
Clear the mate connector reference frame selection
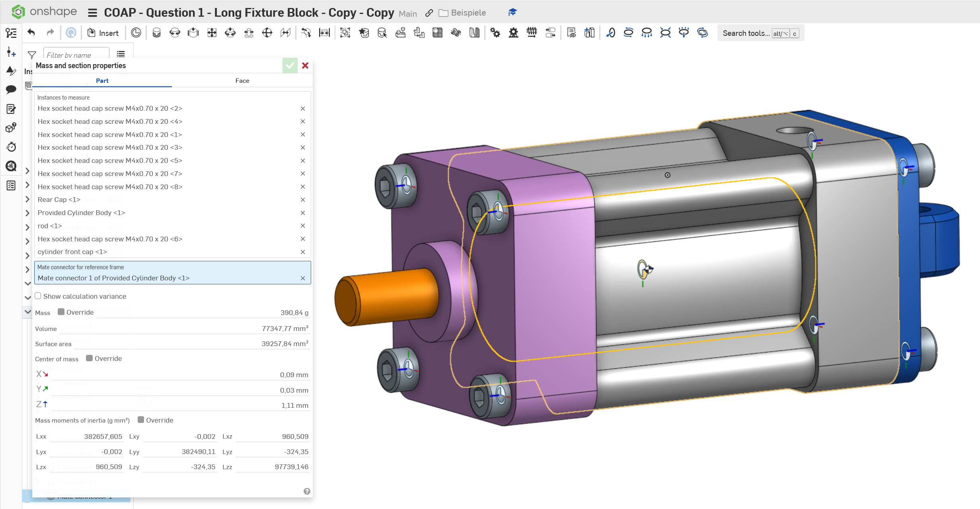pos(303,278)
